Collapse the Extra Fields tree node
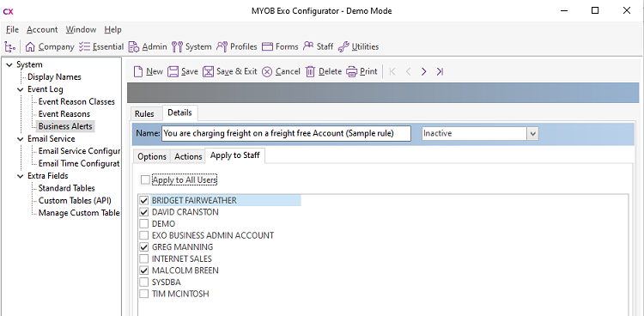 pos(21,176)
